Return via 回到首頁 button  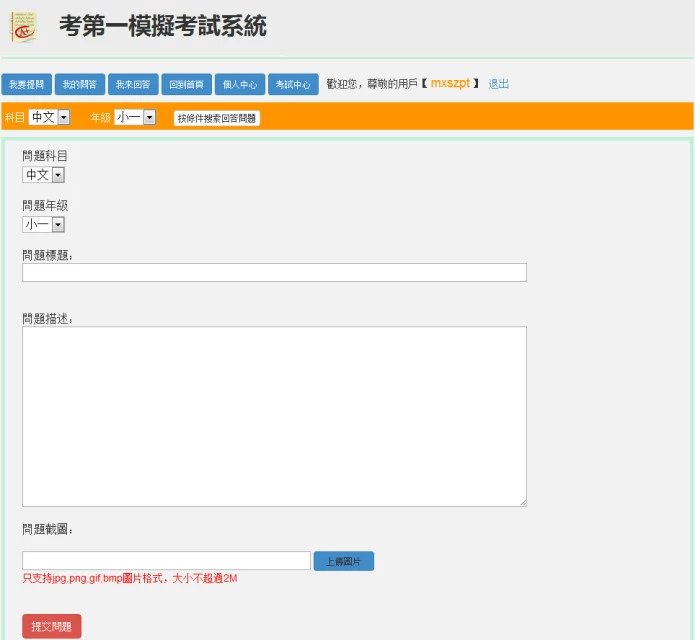(x=186, y=85)
